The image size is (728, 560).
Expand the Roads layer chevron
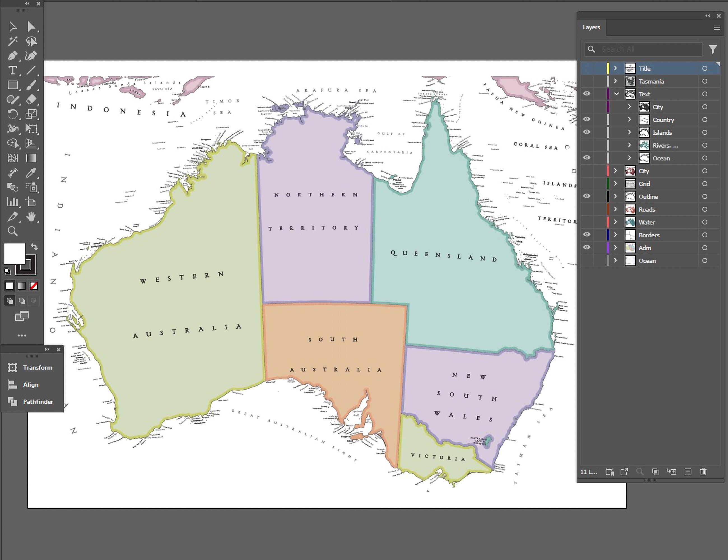point(616,209)
